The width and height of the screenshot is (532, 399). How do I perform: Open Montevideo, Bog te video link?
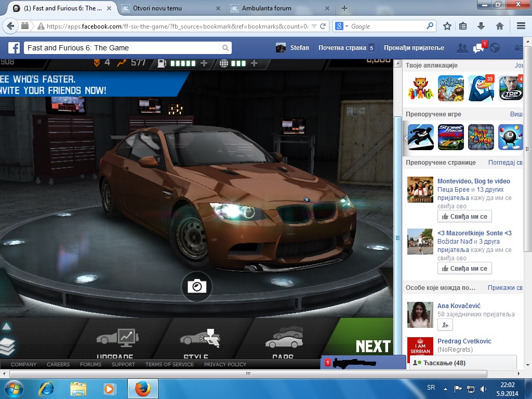pyautogui.click(x=474, y=181)
